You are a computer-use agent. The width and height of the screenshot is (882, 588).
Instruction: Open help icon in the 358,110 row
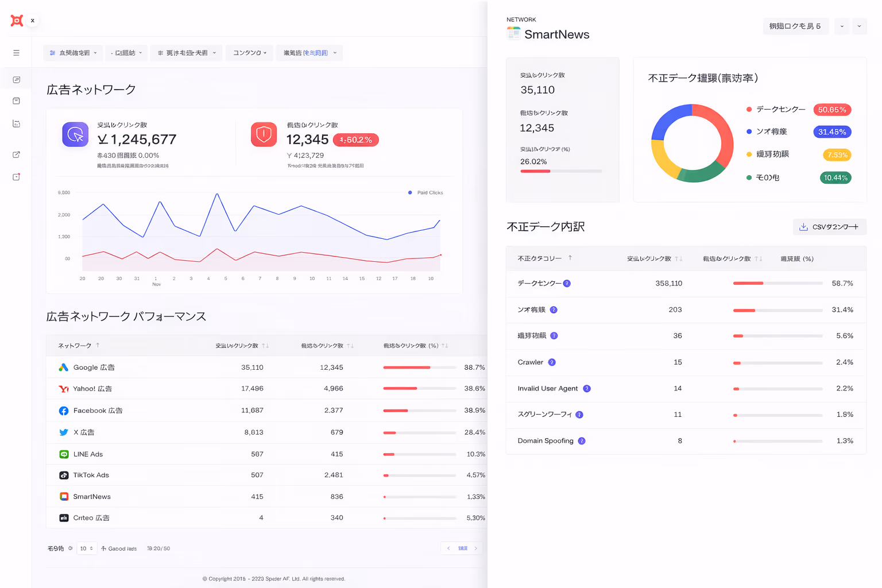(x=567, y=284)
